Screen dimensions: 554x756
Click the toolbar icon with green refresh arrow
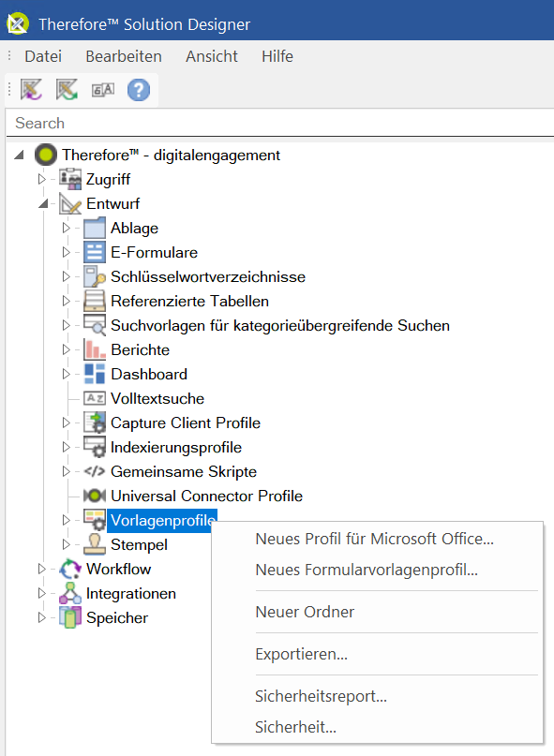coord(67,90)
